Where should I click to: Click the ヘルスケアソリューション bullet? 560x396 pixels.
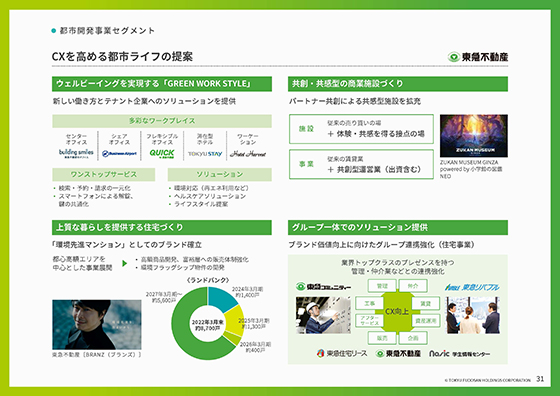pos(210,196)
